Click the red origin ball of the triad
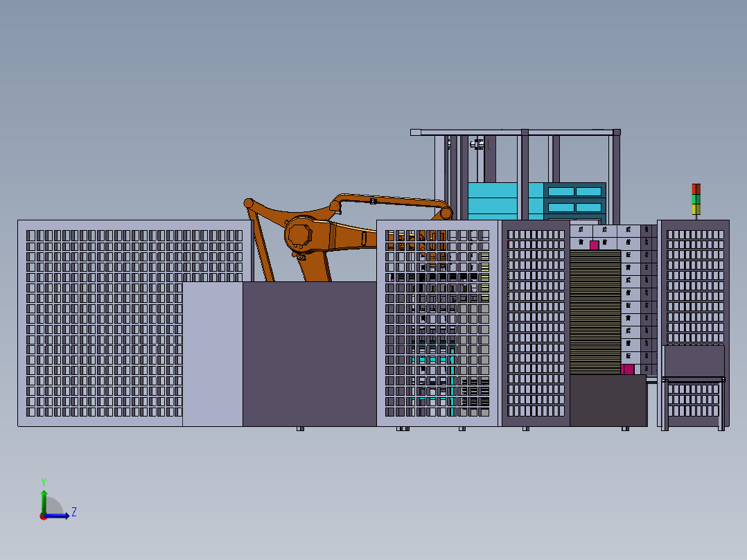The image size is (747, 560). (44, 516)
